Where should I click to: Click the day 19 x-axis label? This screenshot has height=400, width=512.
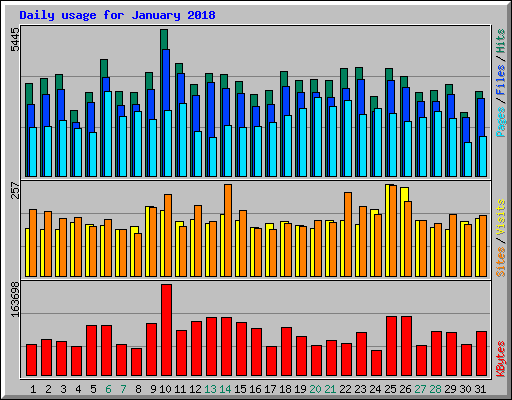300,389
